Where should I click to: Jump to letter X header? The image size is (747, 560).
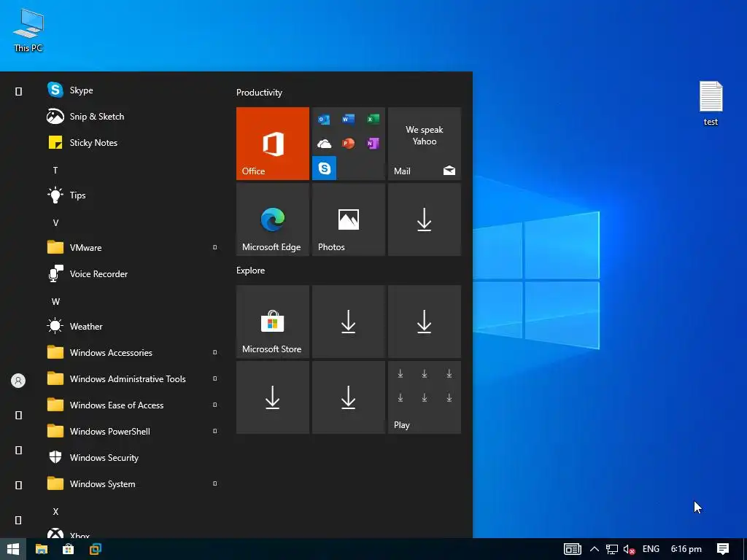click(55, 511)
